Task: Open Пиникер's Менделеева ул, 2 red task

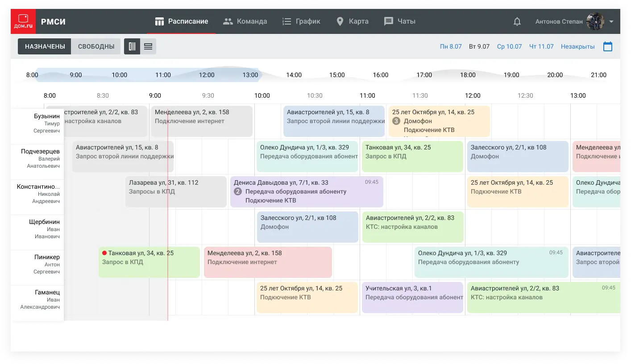Action: (x=268, y=262)
